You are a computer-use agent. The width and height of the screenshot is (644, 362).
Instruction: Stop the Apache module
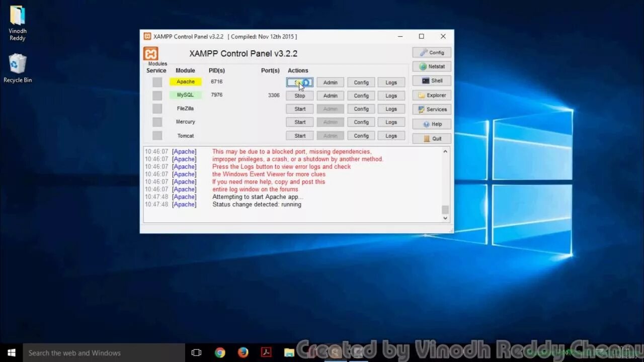pos(300,82)
